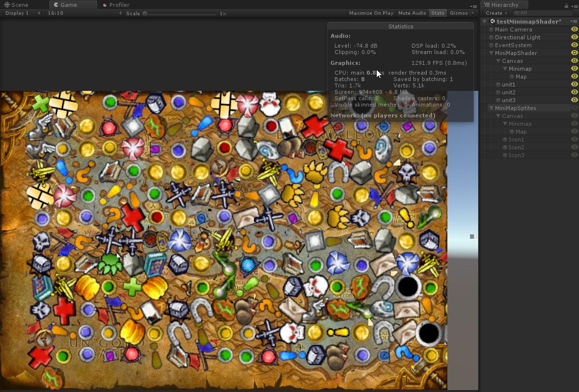Image resolution: width=579 pixels, height=392 pixels.
Task: Click the 'Level: -74.8 dB' audio text
Action: 356,46
